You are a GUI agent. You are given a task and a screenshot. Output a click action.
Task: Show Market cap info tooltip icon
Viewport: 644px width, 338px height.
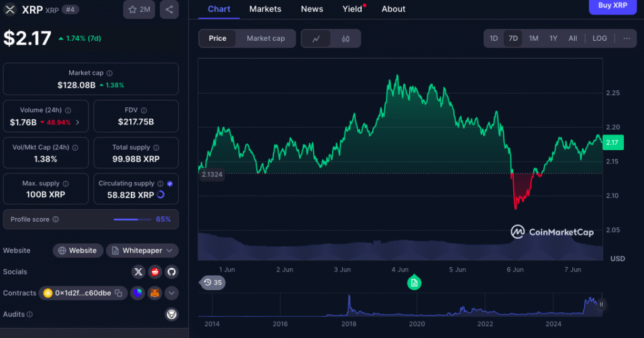pos(109,73)
